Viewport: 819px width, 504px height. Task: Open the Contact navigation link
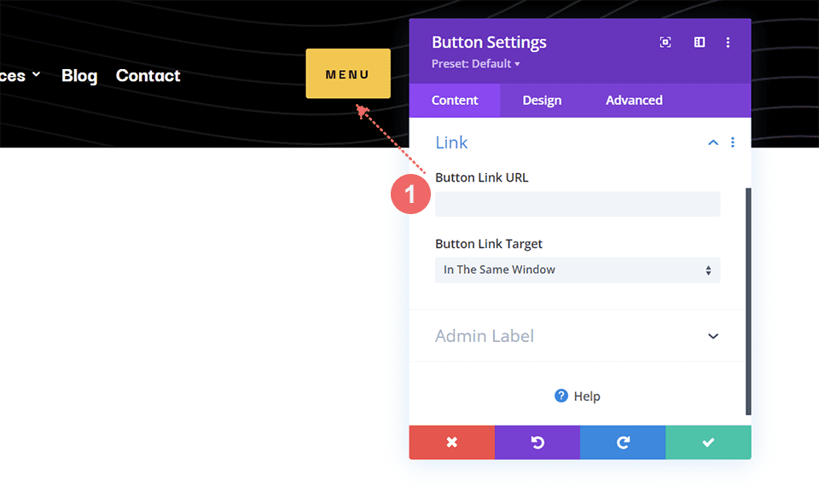(x=148, y=76)
